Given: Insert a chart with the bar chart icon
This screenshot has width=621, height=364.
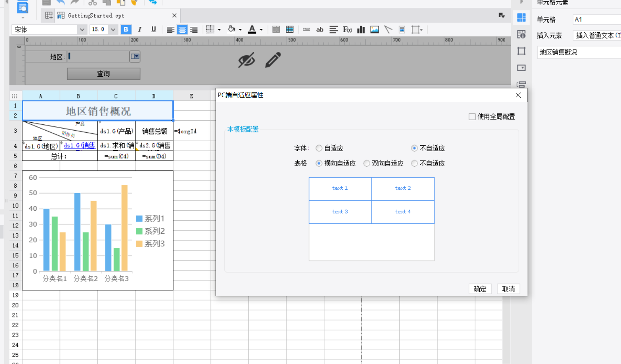Looking at the screenshot, I should tap(361, 29).
